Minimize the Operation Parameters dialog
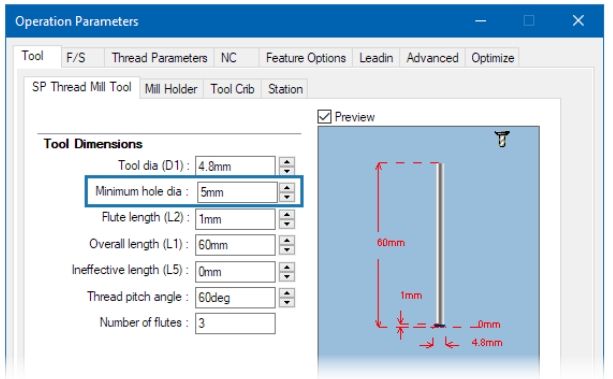The width and height of the screenshot is (613, 379). coord(480,21)
